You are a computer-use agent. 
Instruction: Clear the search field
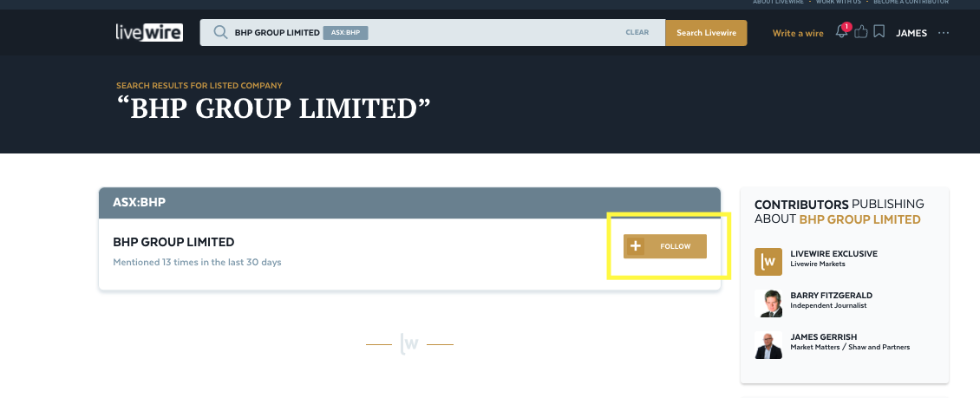(x=637, y=33)
